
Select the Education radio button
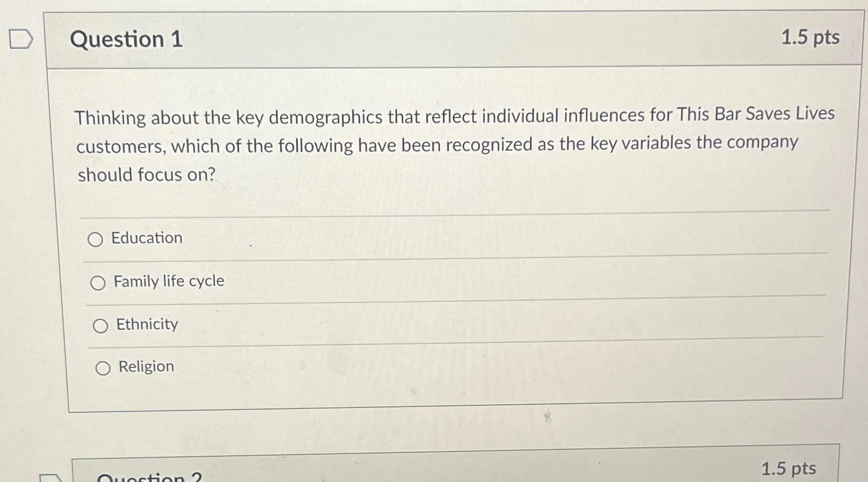coord(97,239)
